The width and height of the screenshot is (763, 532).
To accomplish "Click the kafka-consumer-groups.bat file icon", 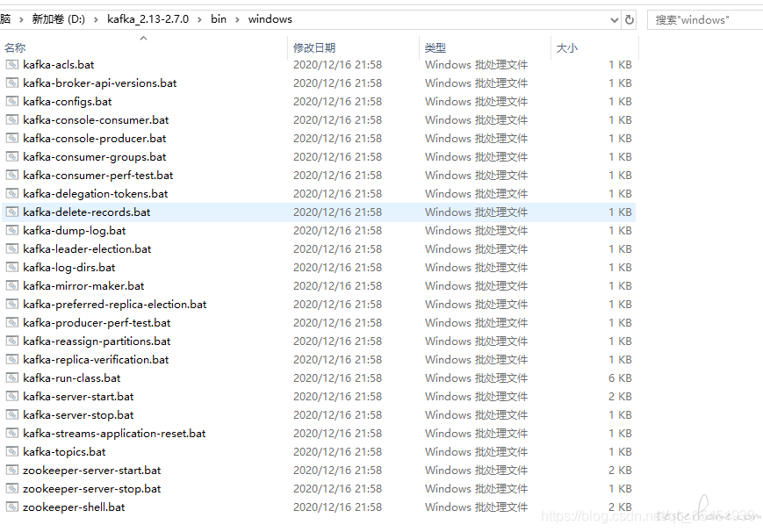I will [x=12, y=157].
